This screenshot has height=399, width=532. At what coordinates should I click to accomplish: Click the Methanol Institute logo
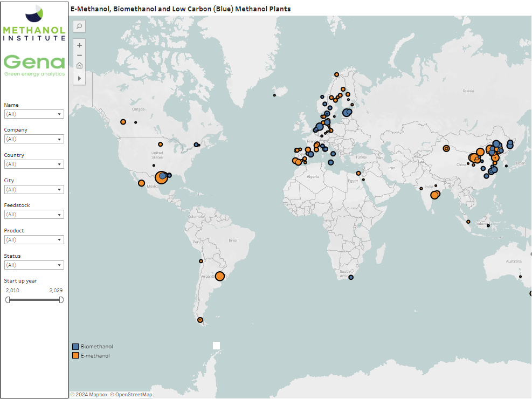pyautogui.click(x=34, y=23)
